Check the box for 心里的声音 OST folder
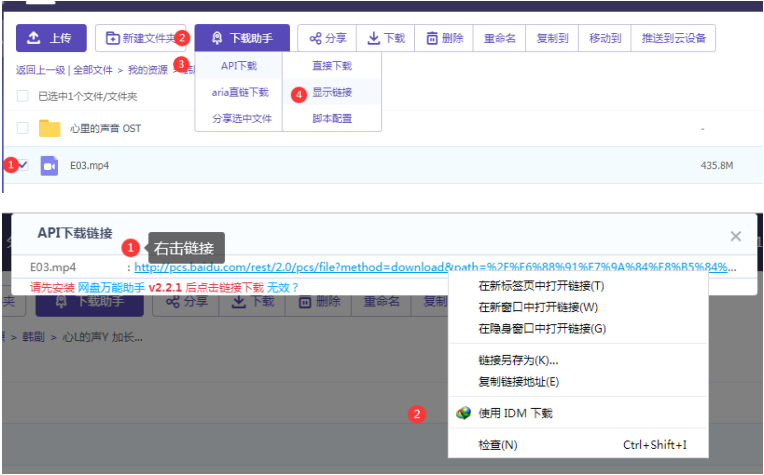764x475 pixels. 22,128
